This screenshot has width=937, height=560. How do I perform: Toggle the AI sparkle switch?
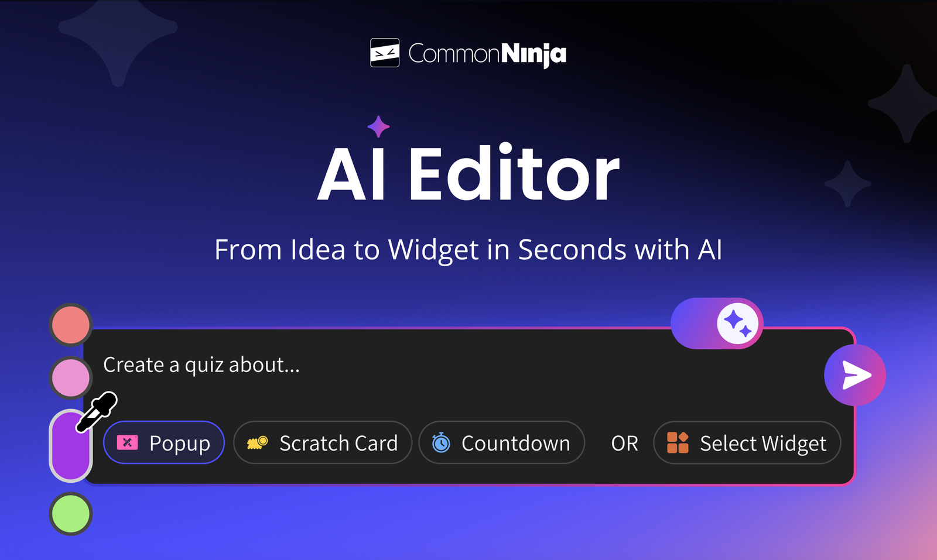coord(717,324)
